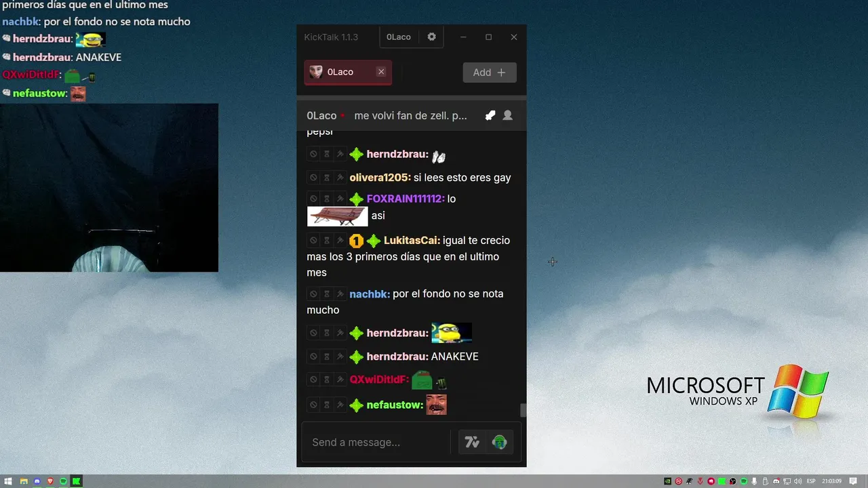Close the 0Laco chatroom tab
868x488 pixels.
tap(381, 72)
